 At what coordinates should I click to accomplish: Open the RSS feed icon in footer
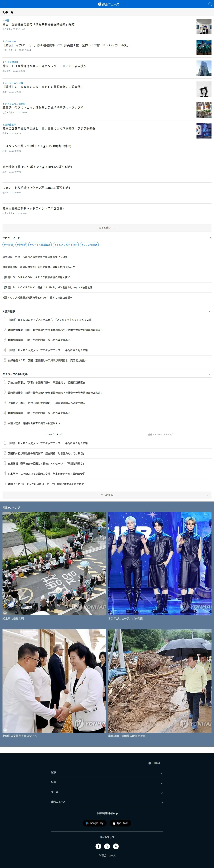116,846
